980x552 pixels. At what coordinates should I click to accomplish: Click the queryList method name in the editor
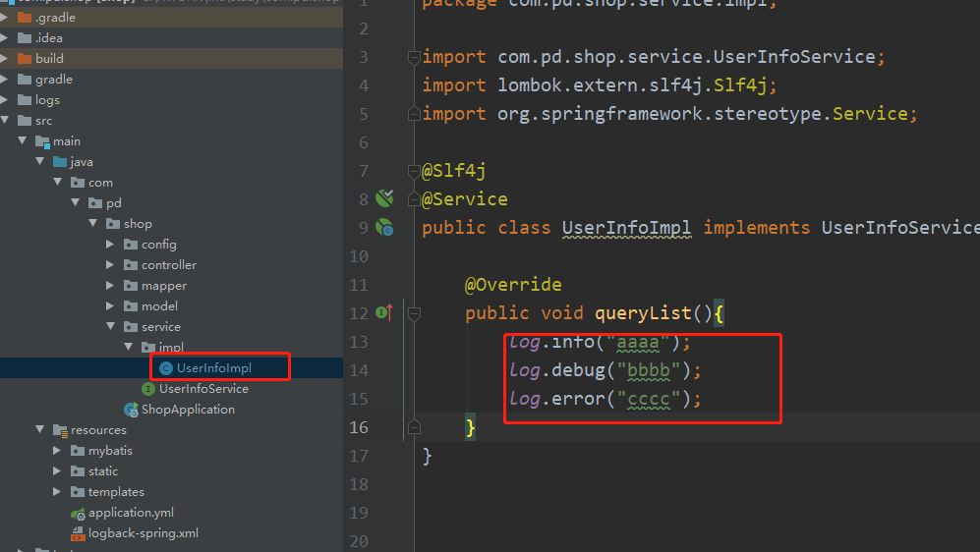(x=643, y=313)
